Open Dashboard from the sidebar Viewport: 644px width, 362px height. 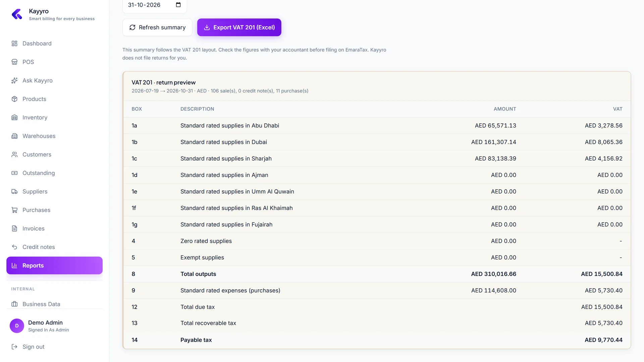point(54,44)
